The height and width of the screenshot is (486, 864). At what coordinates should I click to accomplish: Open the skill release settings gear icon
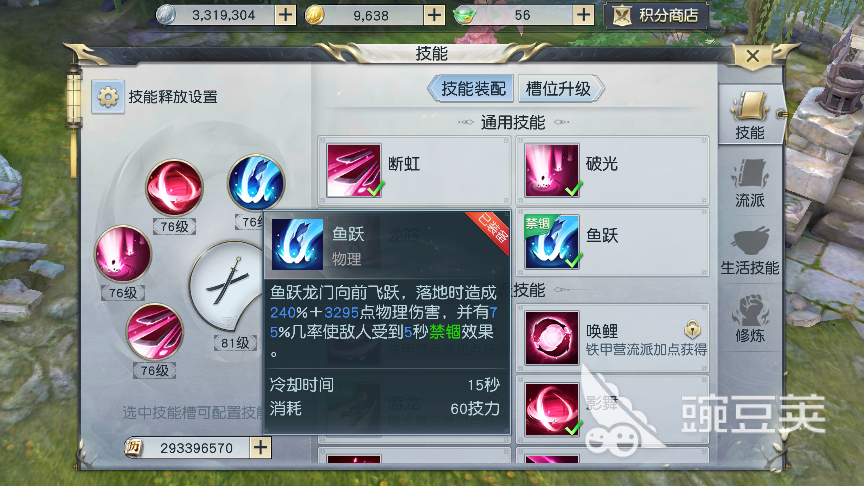tap(107, 97)
